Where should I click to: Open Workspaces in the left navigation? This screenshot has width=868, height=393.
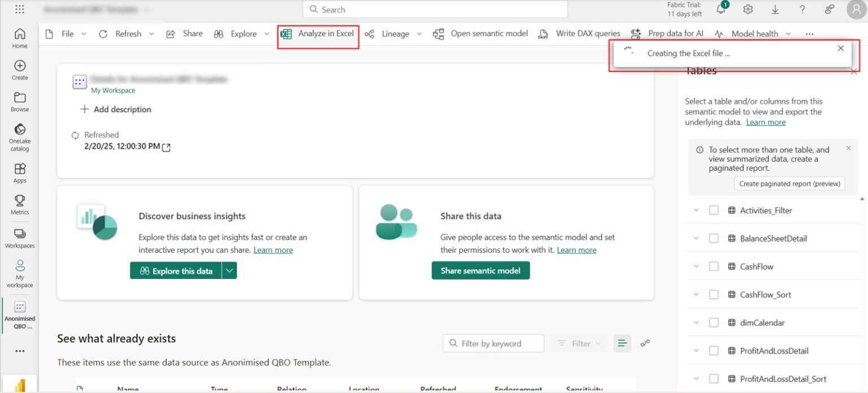(20, 238)
